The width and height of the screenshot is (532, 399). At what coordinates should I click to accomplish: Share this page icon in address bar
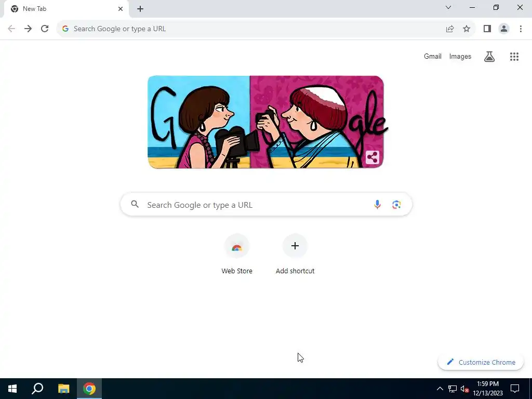click(x=450, y=29)
